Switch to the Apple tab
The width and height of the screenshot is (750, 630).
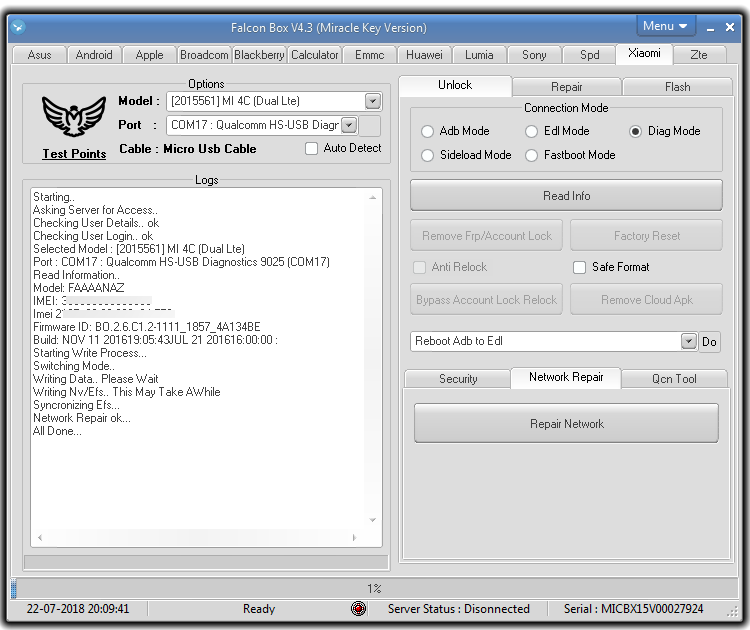pyautogui.click(x=149, y=55)
